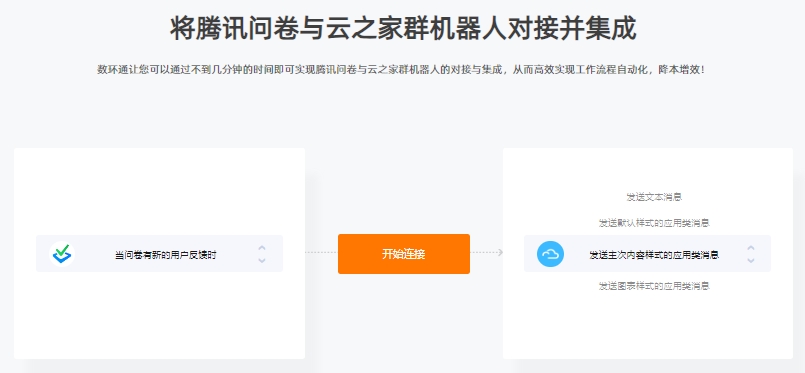Click empty space right of trigger text in row
This screenshot has width=805, height=373.
pyautogui.click(x=236, y=253)
